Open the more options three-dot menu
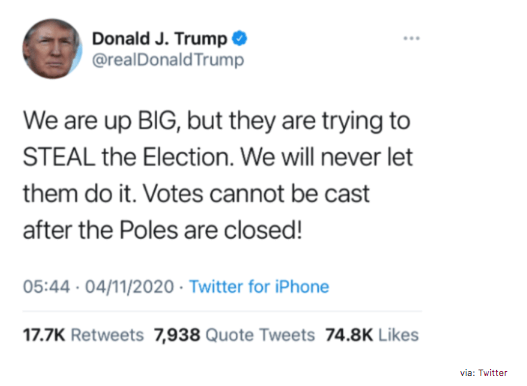The width and height of the screenshot is (527, 386). (411, 38)
